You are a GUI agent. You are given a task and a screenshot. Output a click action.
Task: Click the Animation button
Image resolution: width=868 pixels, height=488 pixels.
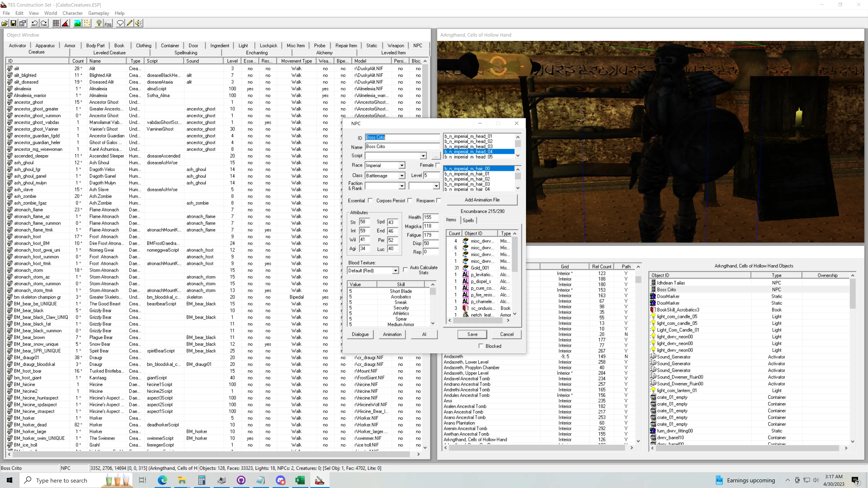[x=392, y=334]
